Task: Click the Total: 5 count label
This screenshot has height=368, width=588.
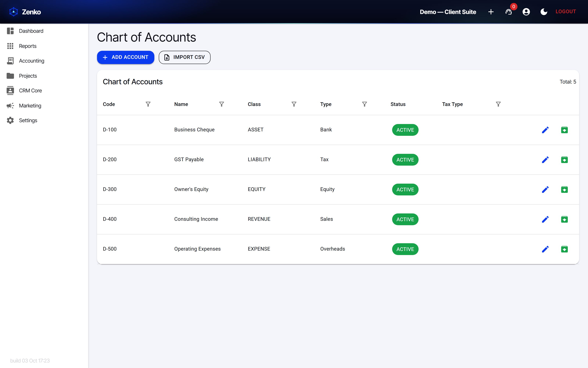Action: point(568,82)
